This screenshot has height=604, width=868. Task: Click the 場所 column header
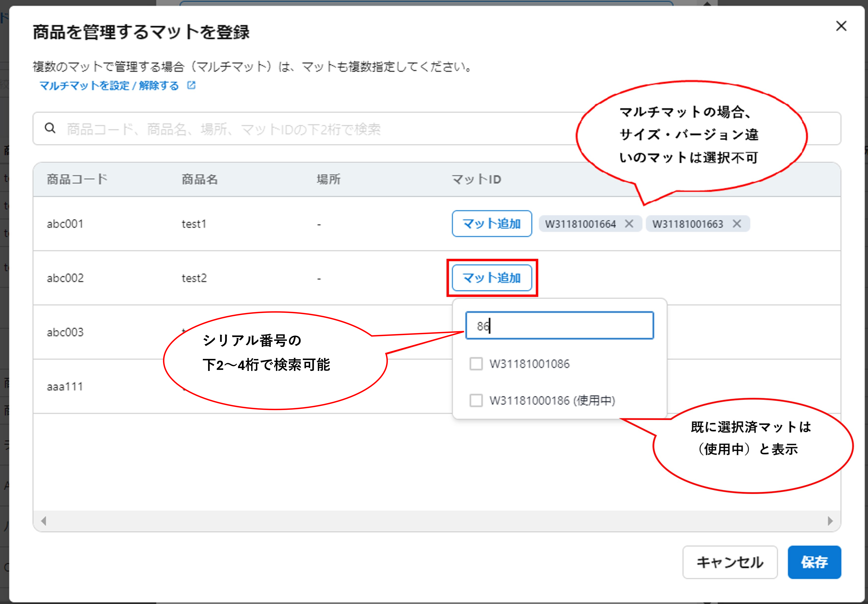(329, 179)
